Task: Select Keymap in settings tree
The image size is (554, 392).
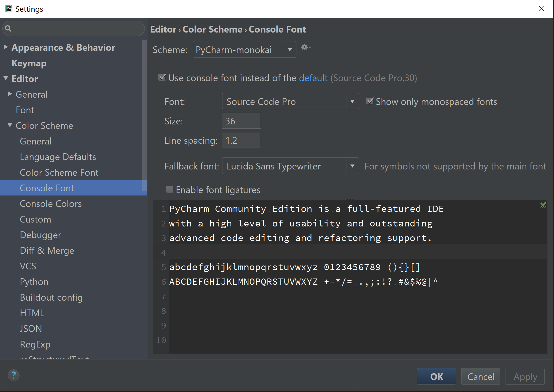Action: tap(29, 63)
